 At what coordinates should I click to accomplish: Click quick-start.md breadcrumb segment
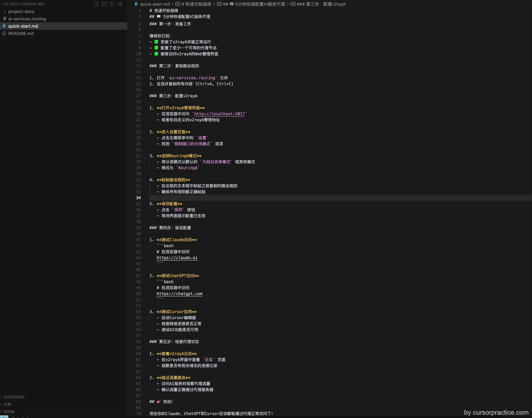(155, 4)
